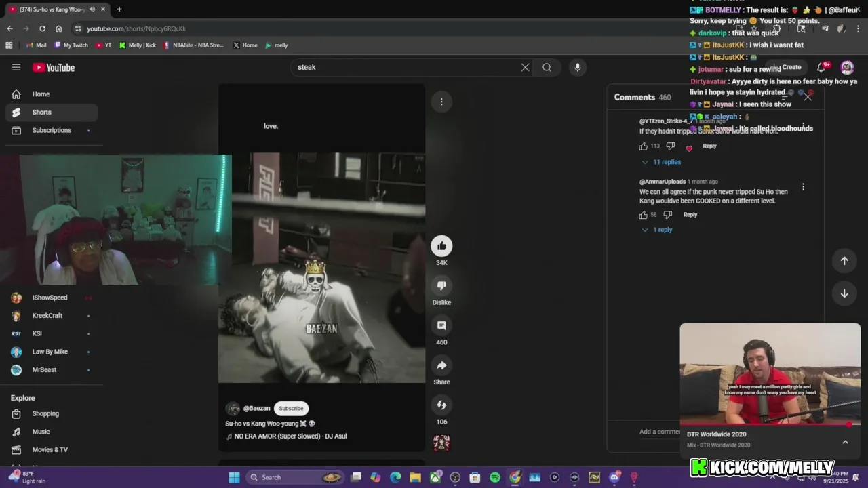Open the Windows Start menu
Image resolution: width=868 pixels, height=488 pixels.
234,477
